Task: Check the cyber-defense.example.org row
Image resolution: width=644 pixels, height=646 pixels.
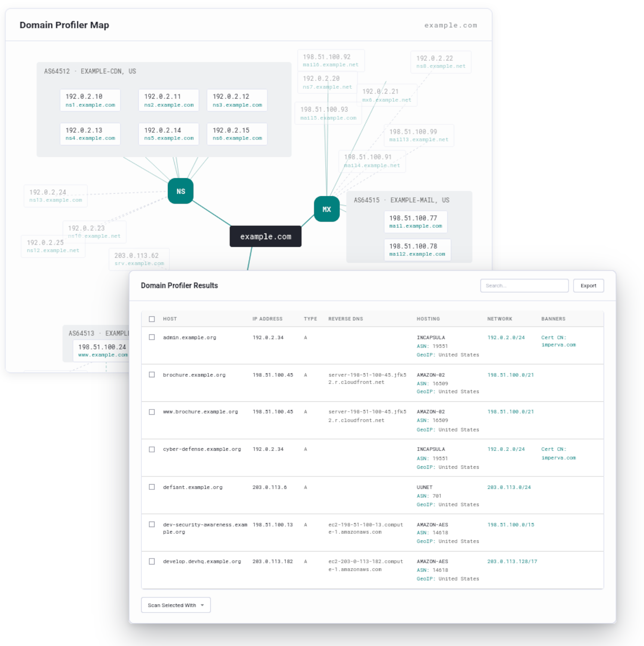Action: 152,449
